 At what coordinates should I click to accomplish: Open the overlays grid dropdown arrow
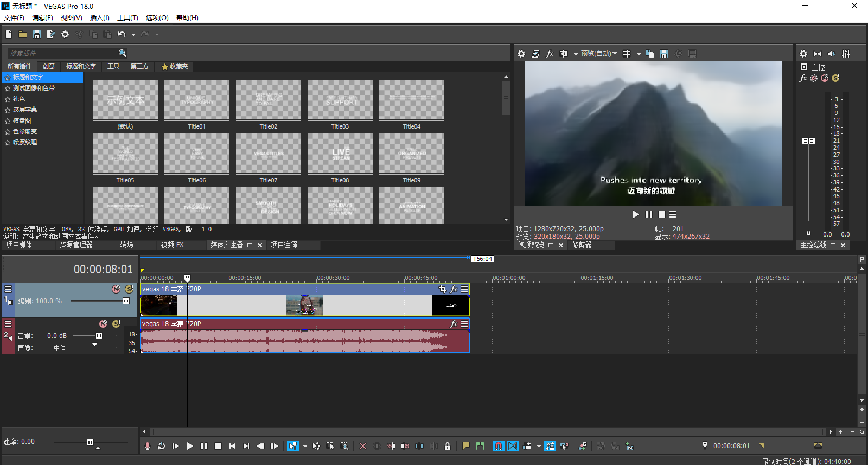(639, 54)
